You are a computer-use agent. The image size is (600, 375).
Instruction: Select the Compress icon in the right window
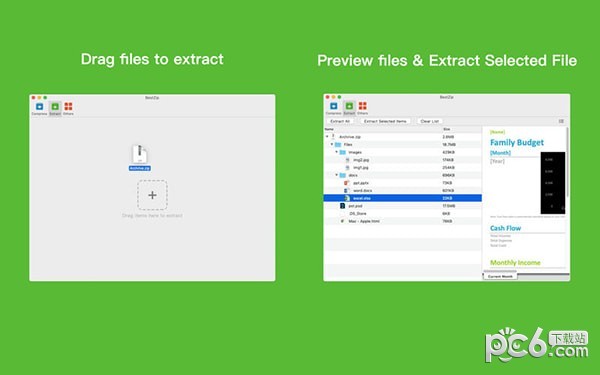click(x=333, y=106)
